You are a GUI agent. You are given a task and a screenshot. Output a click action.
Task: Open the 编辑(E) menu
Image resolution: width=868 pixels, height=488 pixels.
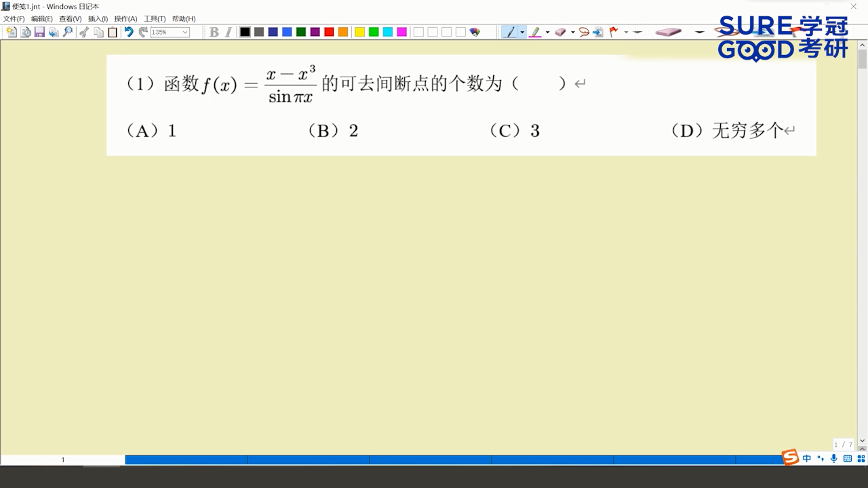click(41, 19)
